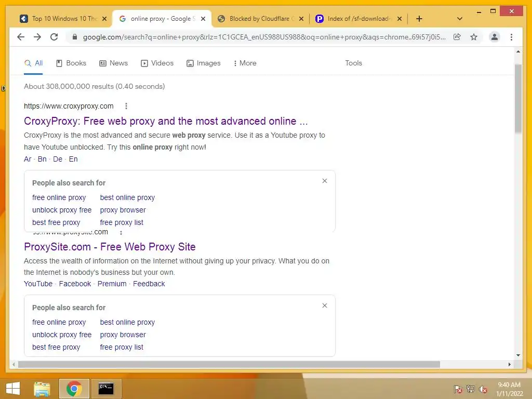Open the Facebook sitelink under ProxySite
The image size is (532, 399).
click(75, 284)
